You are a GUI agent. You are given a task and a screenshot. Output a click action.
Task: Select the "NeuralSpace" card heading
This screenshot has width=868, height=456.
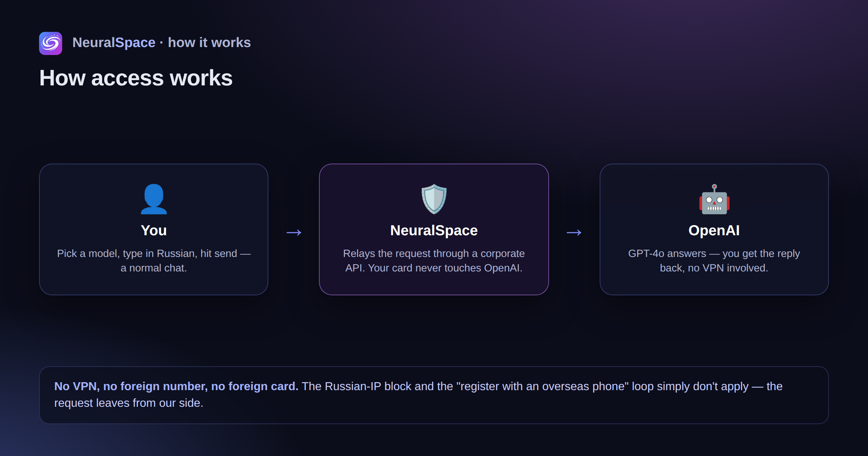tap(434, 231)
